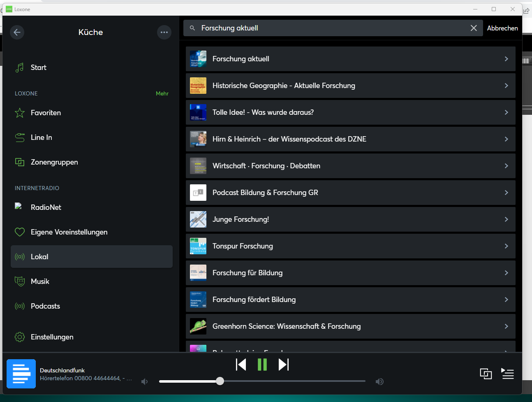This screenshot has height=402, width=532.
Task: Open Podcasts in the sidebar
Action: 45,306
